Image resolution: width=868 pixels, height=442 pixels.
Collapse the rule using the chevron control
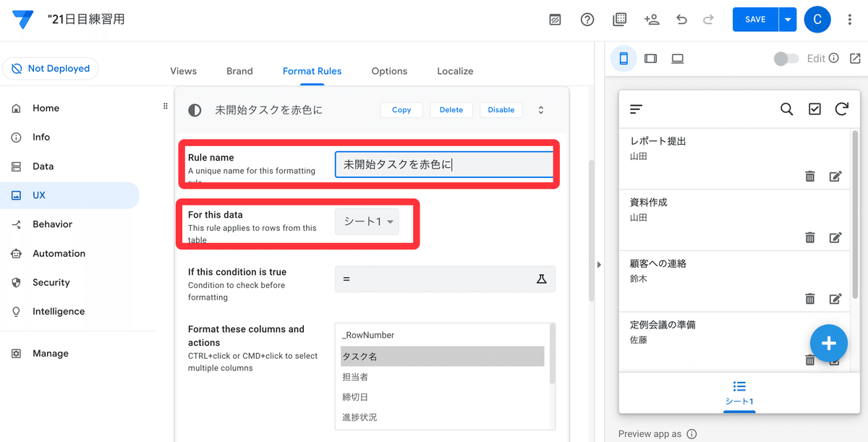pos(540,110)
